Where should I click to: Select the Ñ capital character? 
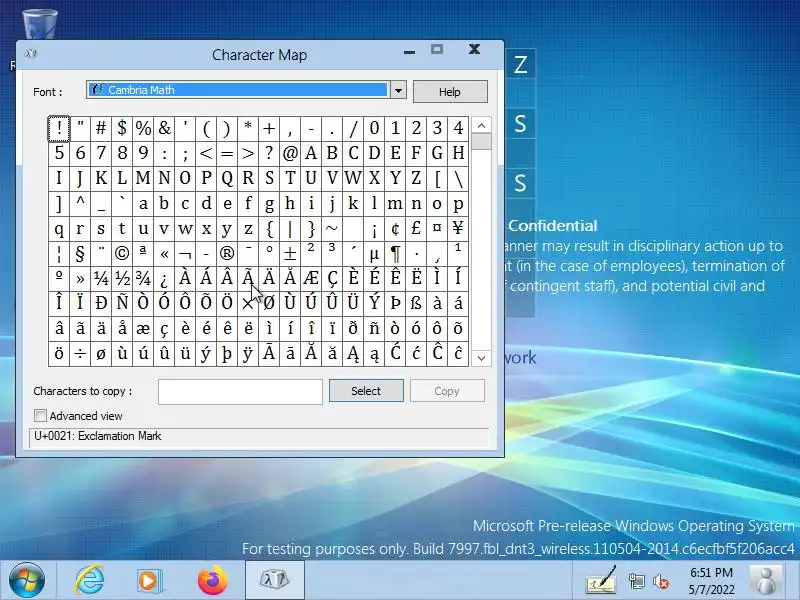click(122, 303)
